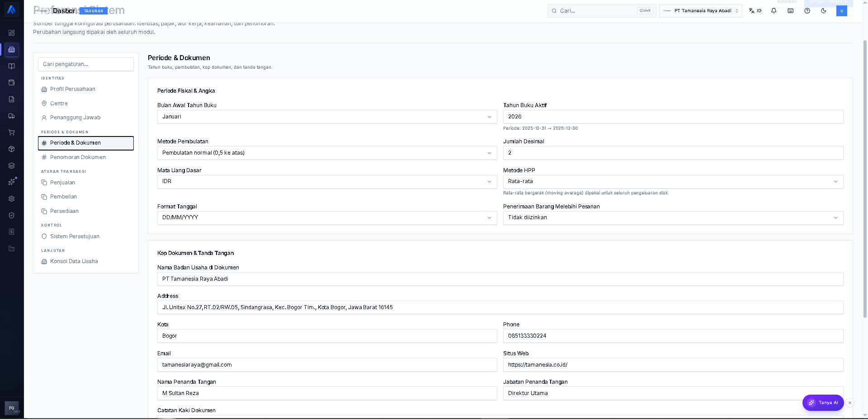Screen dimensions: 868x419
Task: Focus the Cari pengaturan search field
Action: (x=86, y=64)
